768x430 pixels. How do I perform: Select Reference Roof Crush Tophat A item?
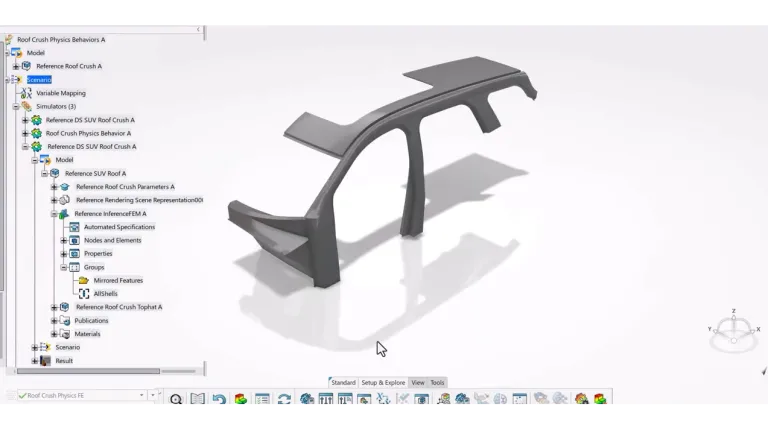tap(119, 307)
